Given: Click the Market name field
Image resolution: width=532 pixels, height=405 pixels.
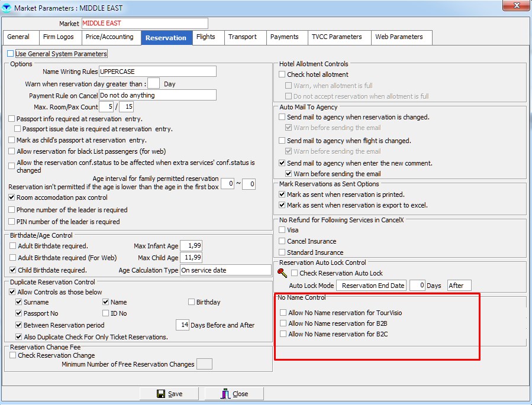Looking at the screenshot, I should click(x=144, y=23).
